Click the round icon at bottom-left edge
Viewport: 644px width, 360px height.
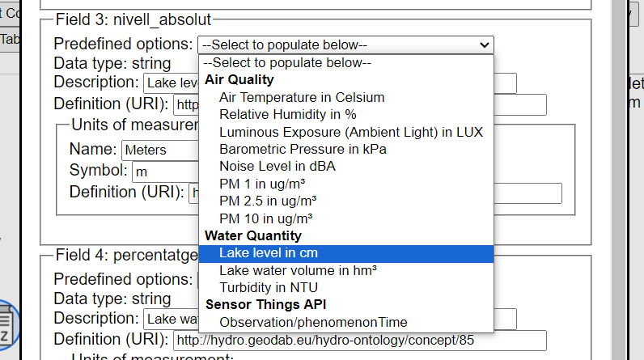click(x=7, y=324)
